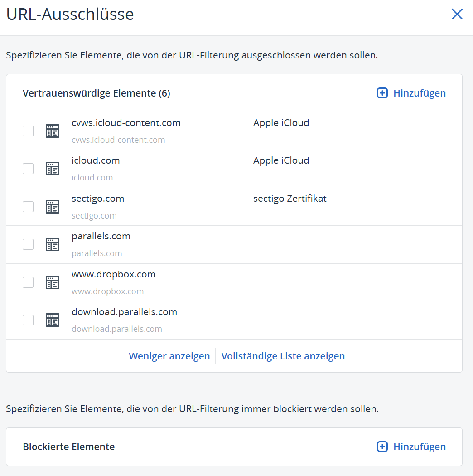Select the download.parallels.com checkbox

coord(28,320)
